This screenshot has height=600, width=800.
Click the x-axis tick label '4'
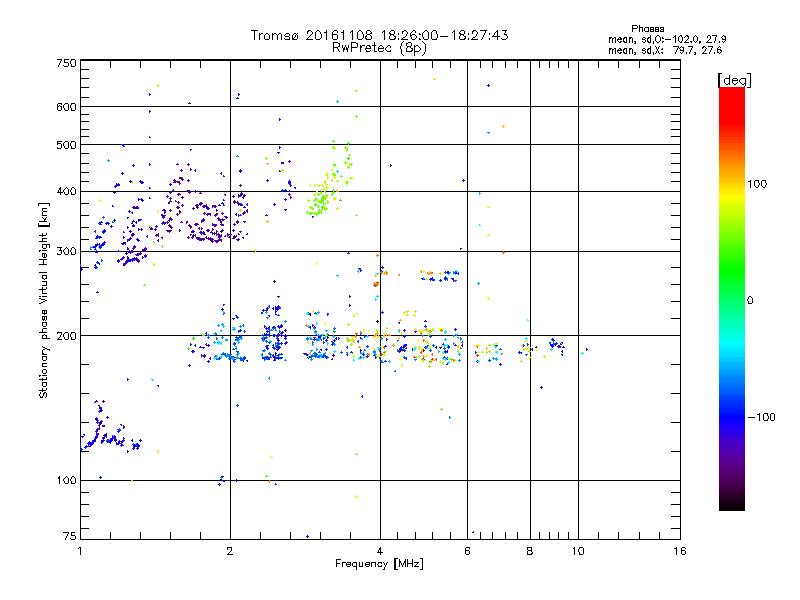point(380,551)
